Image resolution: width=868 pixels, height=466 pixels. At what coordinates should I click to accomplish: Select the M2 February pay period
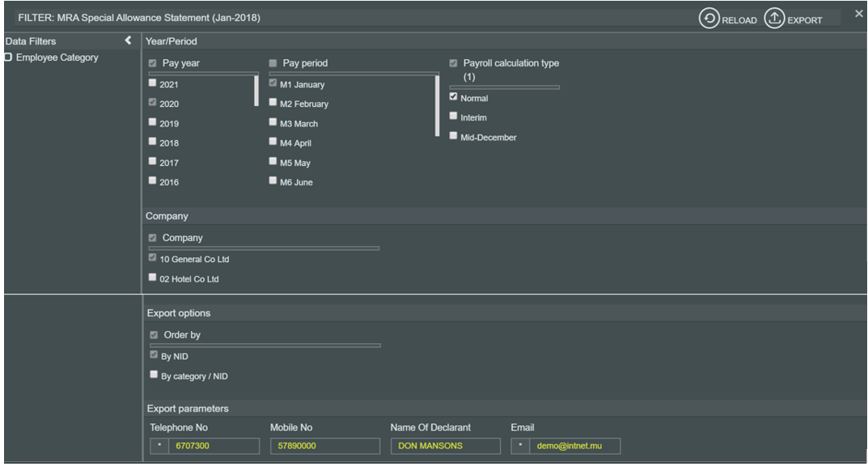273,103
